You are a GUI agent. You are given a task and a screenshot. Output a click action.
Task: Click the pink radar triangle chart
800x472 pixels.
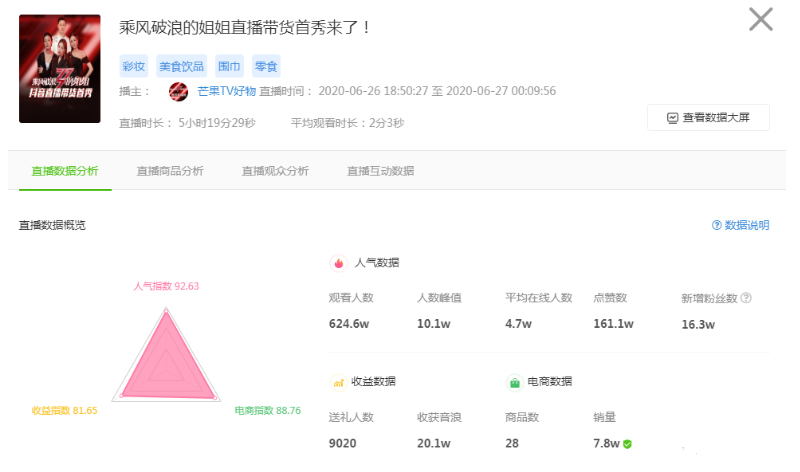tap(167, 357)
